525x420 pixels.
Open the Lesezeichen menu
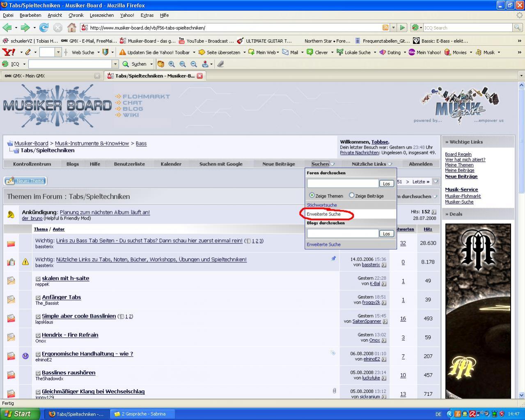102,15
